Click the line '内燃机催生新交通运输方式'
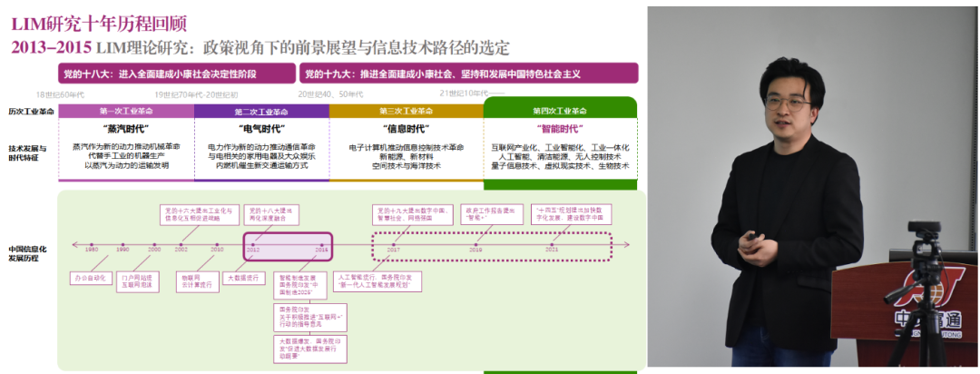The width and height of the screenshot is (980, 374). 262,166
